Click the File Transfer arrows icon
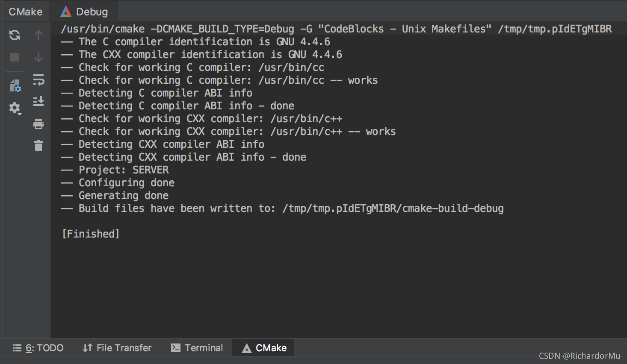Image resolution: width=627 pixels, height=364 pixels. pos(88,348)
